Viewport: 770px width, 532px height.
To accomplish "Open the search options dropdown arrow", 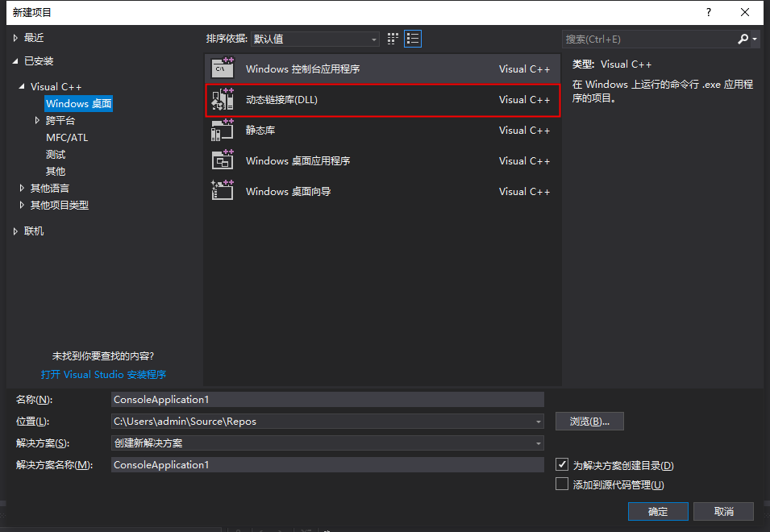I will 755,39.
